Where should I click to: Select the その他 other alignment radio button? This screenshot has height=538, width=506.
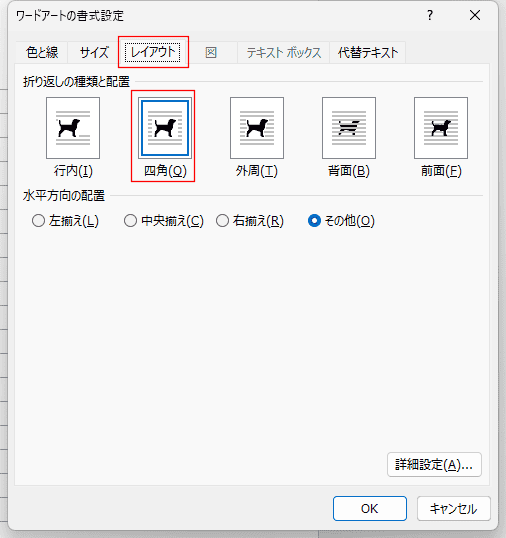tap(314, 221)
